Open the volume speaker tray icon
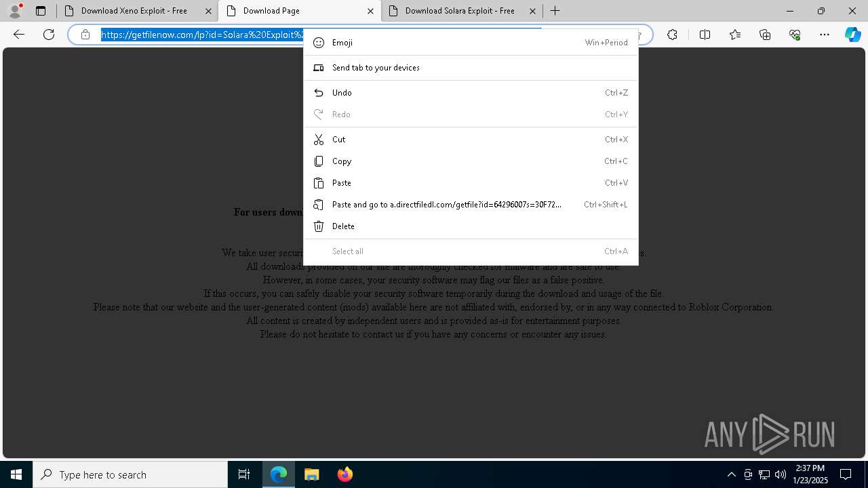 click(781, 474)
